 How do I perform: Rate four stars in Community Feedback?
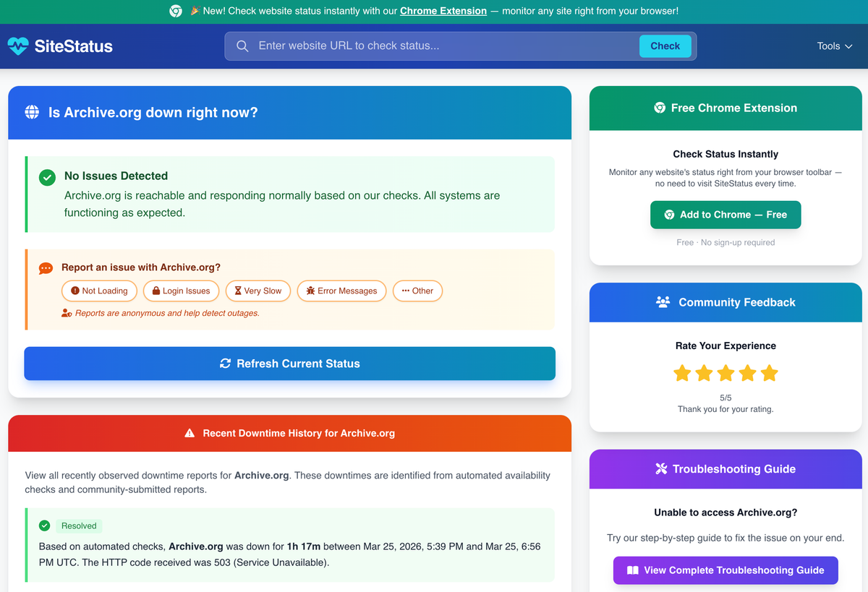(748, 373)
